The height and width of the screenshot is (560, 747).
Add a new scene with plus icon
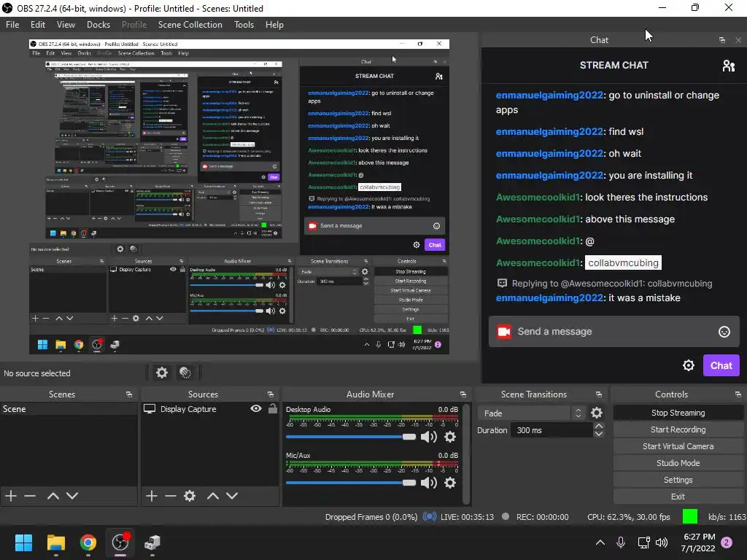[11, 496]
